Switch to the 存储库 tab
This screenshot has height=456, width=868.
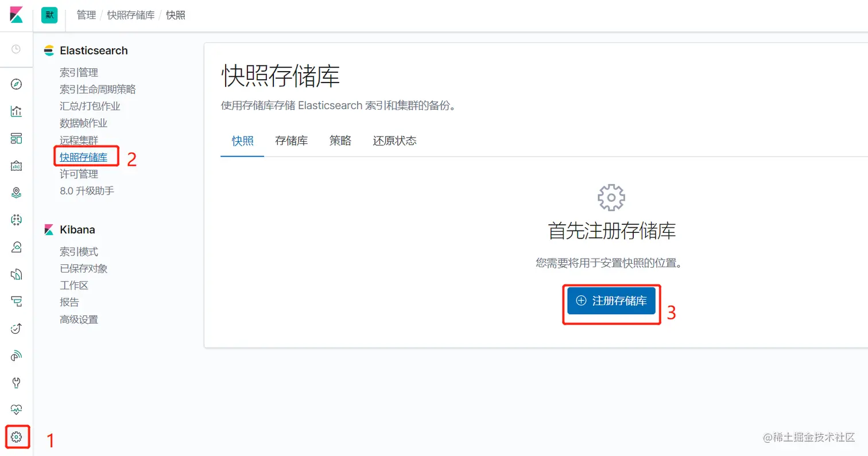click(x=291, y=141)
